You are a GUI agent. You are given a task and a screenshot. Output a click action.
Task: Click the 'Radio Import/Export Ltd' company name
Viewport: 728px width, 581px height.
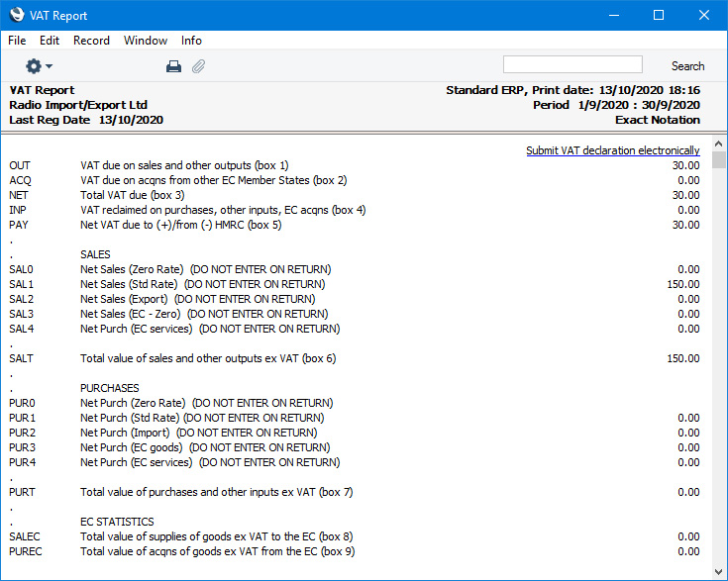[78, 105]
